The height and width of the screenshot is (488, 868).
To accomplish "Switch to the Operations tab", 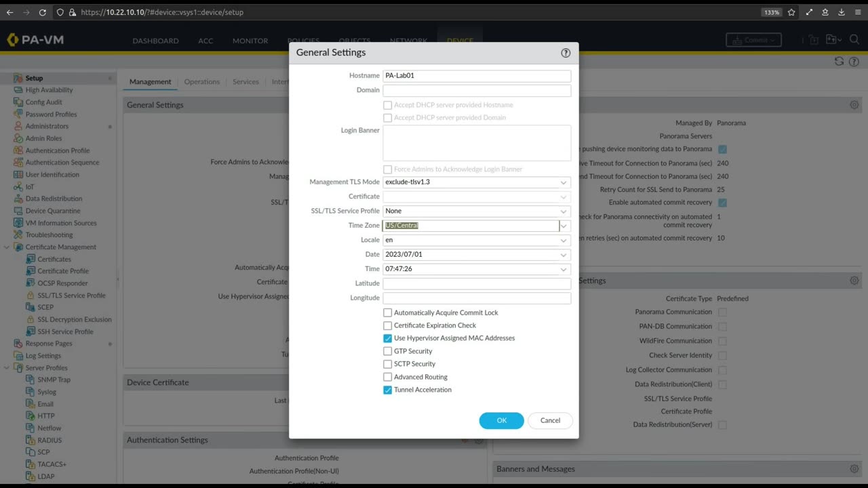I will (x=202, y=82).
